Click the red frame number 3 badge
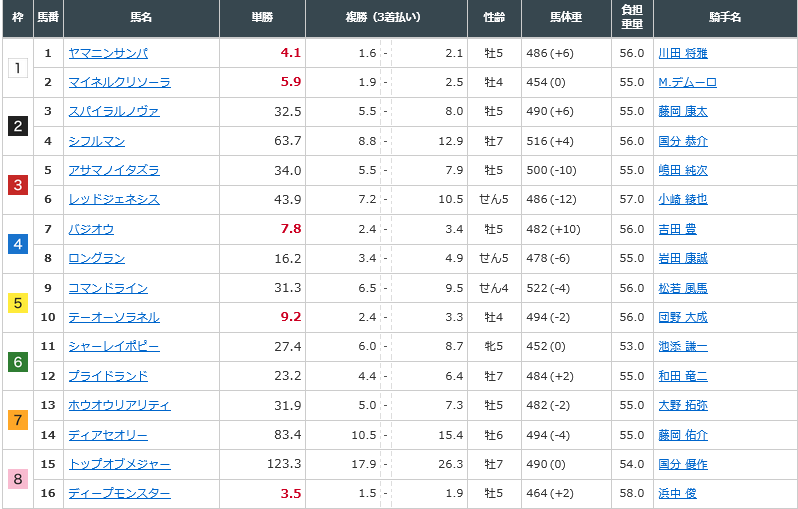This screenshot has height=509, width=798. (x=18, y=185)
